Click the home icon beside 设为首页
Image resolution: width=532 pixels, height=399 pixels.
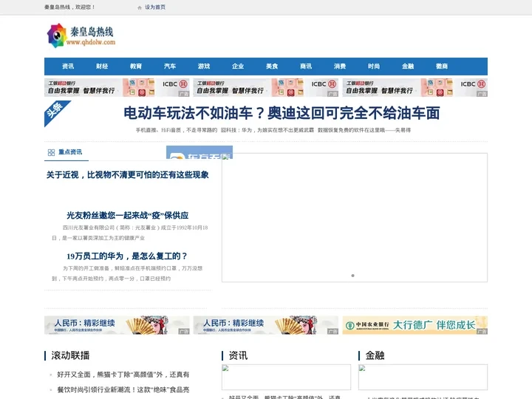coord(140,7)
